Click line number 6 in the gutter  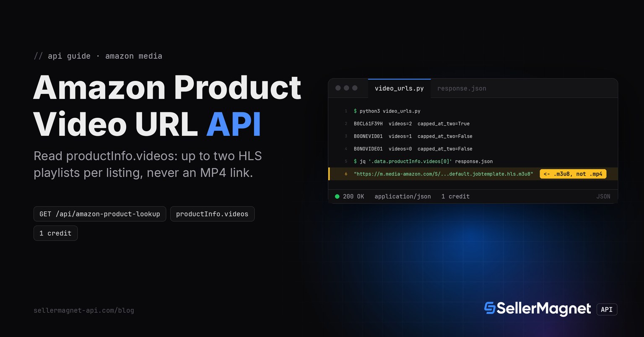click(x=346, y=174)
